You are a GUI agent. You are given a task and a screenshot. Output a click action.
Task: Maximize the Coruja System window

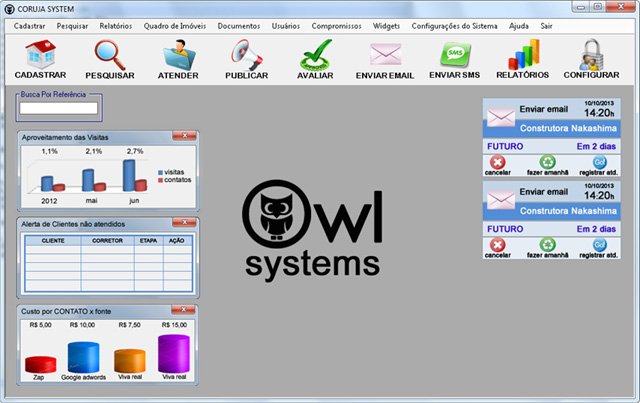(597, 7)
